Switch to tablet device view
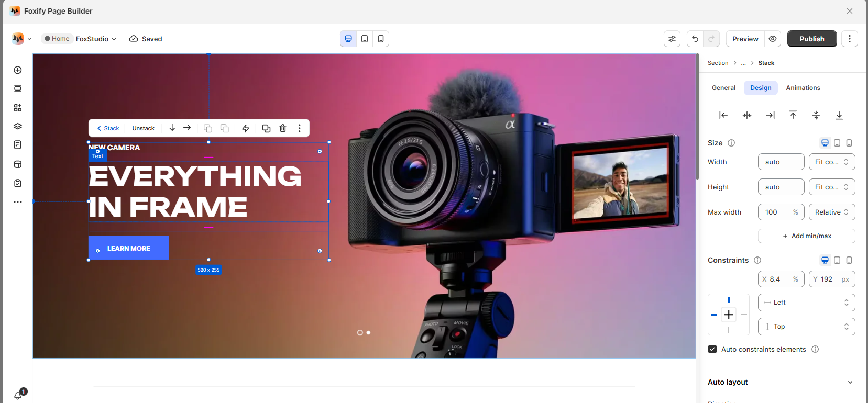Viewport: 868px width, 403px height. tap(365, 39)
